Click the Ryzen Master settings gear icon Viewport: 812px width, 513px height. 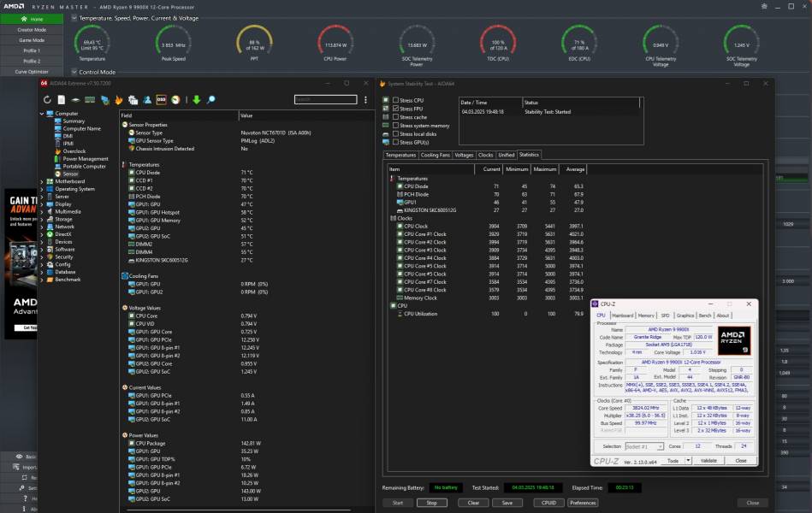764,6
